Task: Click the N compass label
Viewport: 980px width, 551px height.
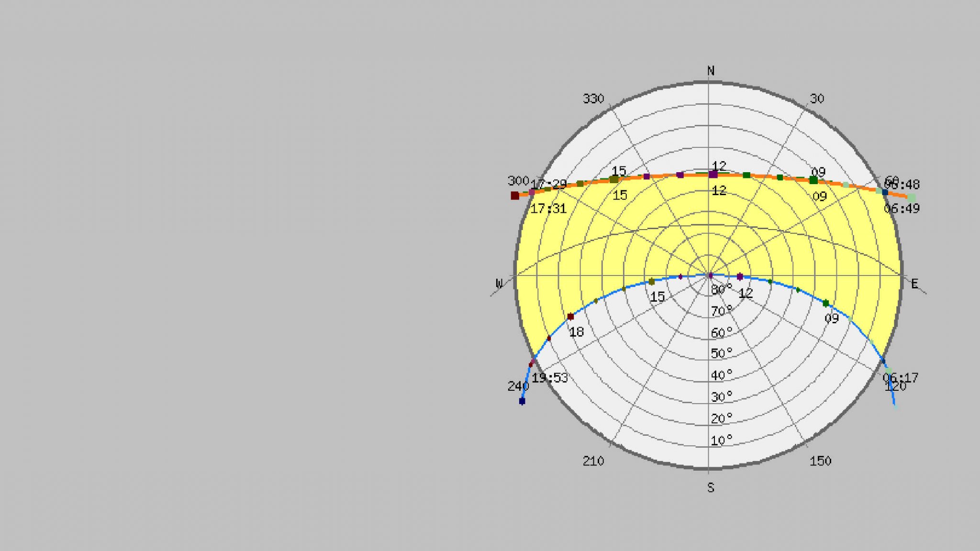Action: [711, 71]
